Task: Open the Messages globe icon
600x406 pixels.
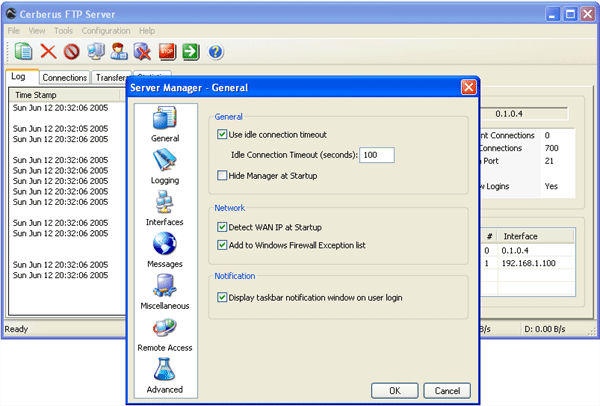Action: click(165, 244)
